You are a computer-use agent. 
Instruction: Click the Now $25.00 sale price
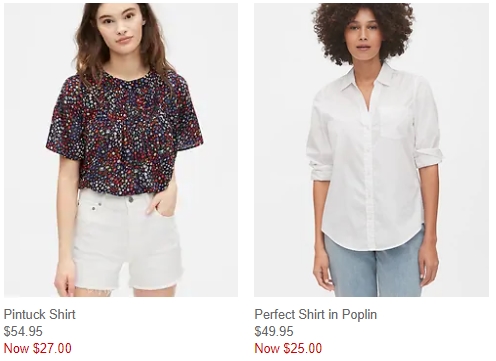click(x=288, y=348)
